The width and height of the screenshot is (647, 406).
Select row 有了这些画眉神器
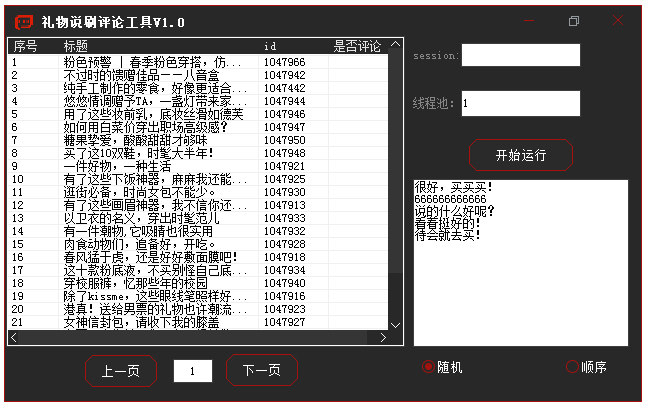(198, 205)
